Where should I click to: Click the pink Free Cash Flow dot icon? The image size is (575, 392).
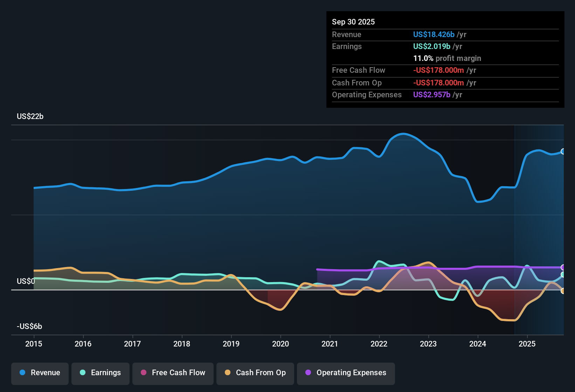(144, 373)
